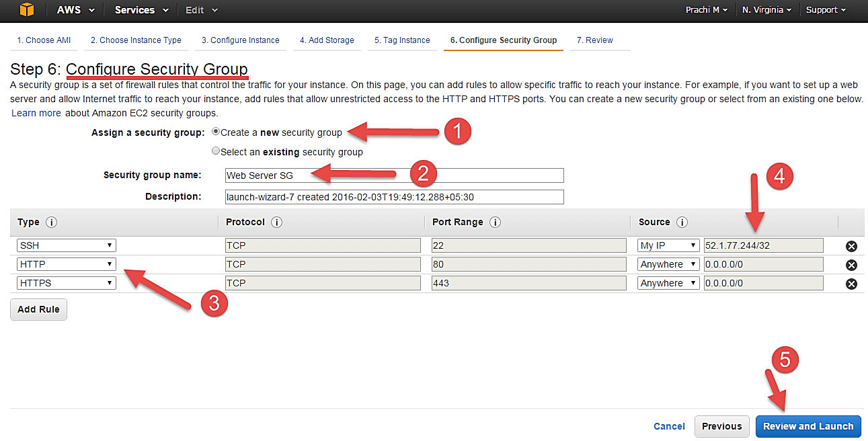Follow the Learn more link

coord(36,113)
